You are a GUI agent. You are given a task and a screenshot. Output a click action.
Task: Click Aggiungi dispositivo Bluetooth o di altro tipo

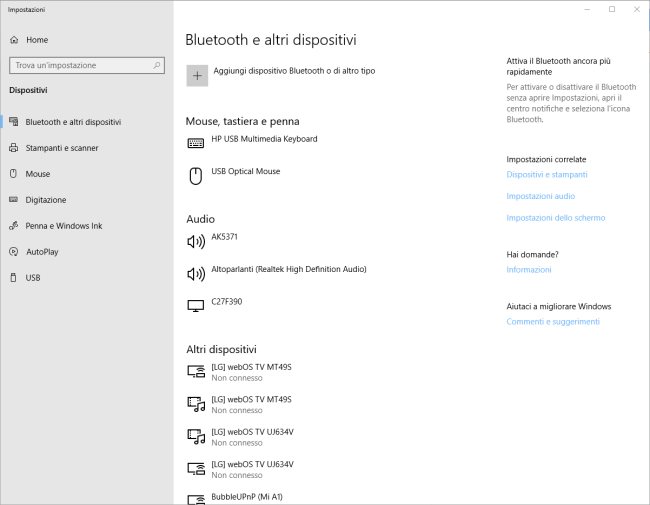pos(294,71)
